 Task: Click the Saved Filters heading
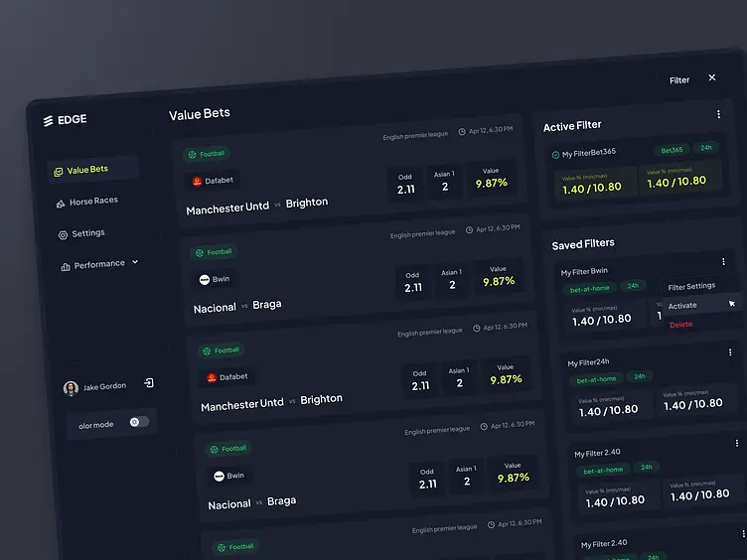click(x=583, y=244)
